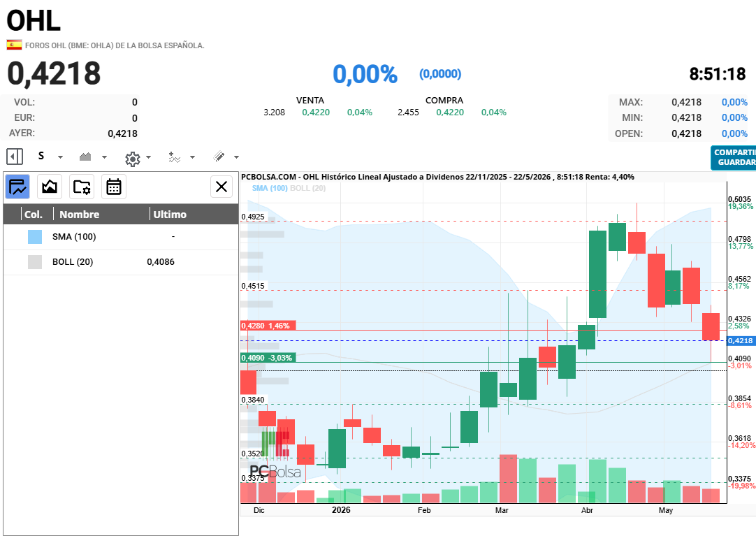Click the clock time 8:51:18
This screenshot has width=756, height=536.
point(718,74)
